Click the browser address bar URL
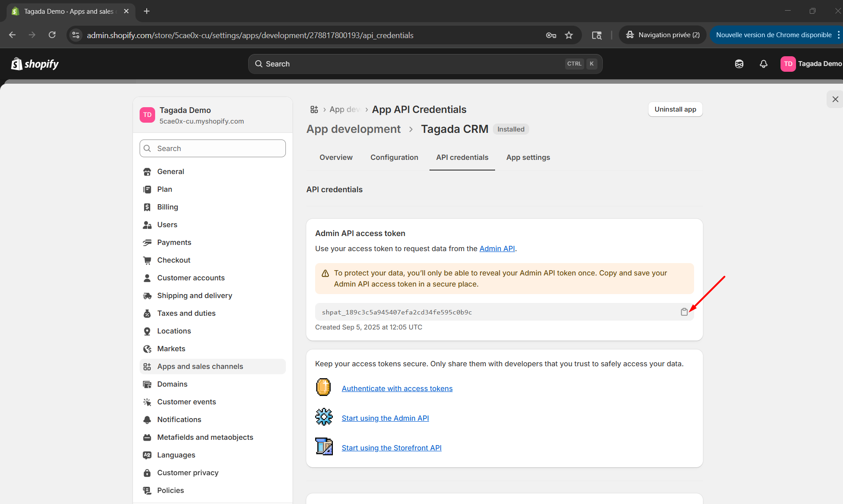843x504 pixels. pyautogui.click(x=250, y=35)
